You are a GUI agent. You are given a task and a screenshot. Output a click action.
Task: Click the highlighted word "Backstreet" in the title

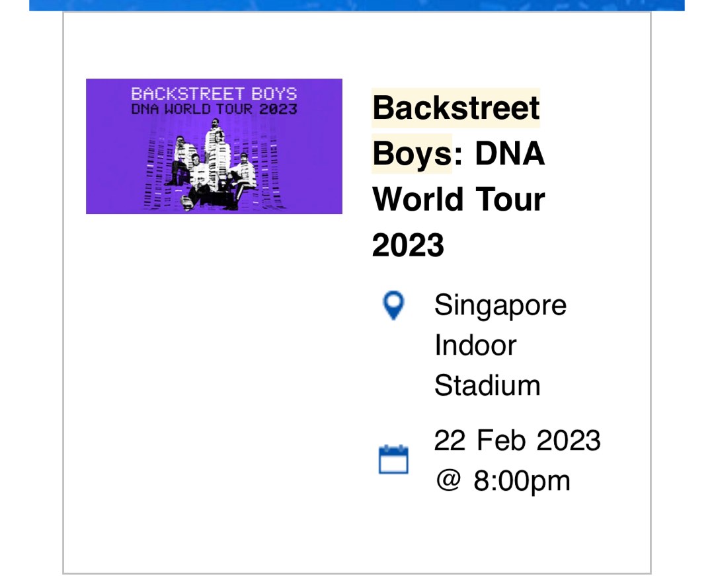(456, 108)
